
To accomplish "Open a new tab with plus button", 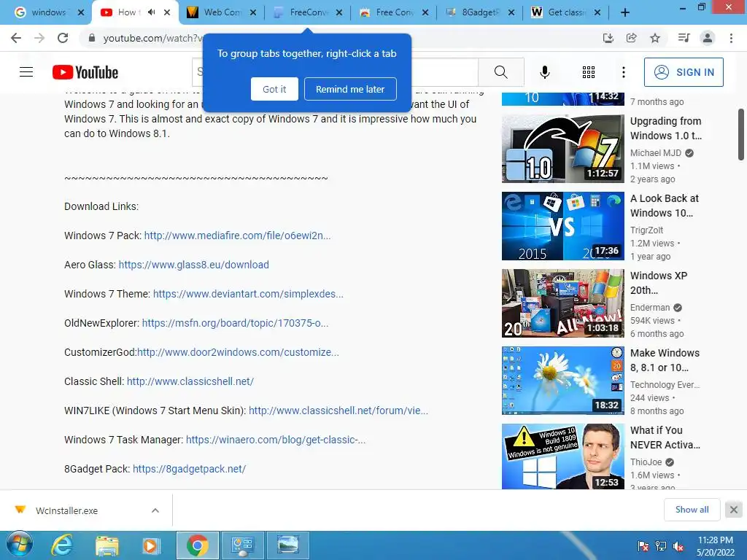I will click(x=625, y=12).
